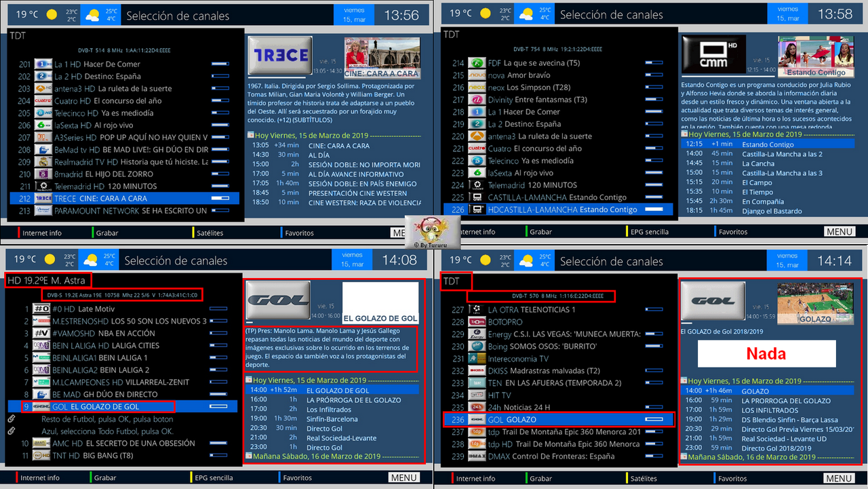The height and width of the screenshot is (489, 868).
Task: Click the #0 HD logo on channel 1
Action: pyautogui.click(x=41, y=309)
